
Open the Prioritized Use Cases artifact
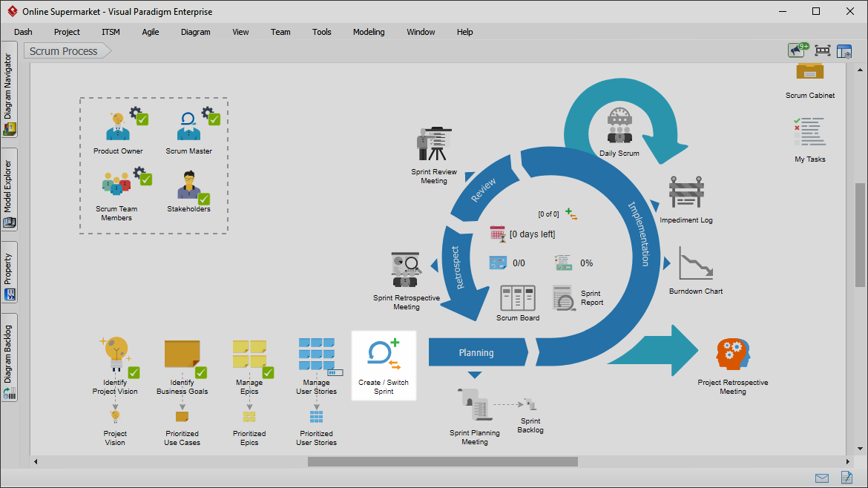pyautogui.click(x=182, y=417)
